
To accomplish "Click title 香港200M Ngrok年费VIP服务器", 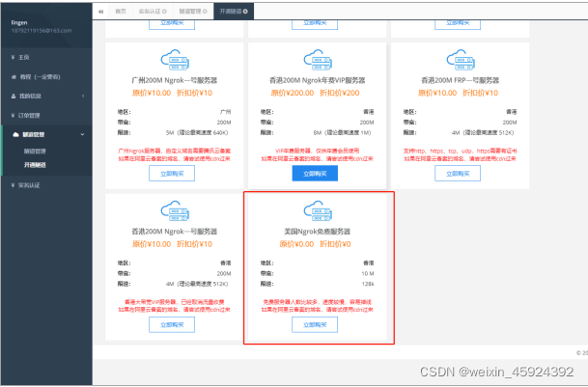I will pyautogui.click(x=318, y=80).
